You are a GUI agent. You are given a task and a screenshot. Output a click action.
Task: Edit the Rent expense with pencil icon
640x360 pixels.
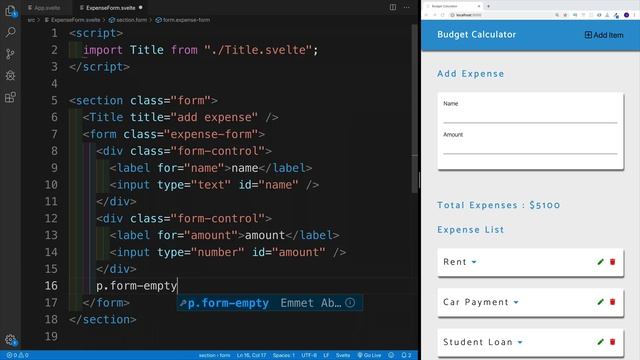(600, 262)
